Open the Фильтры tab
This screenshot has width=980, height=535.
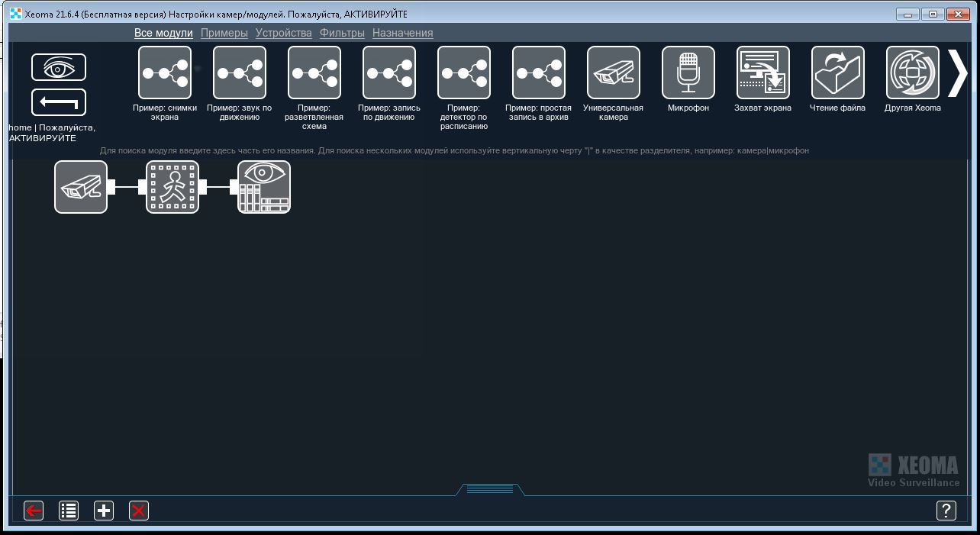click(342, 33)
